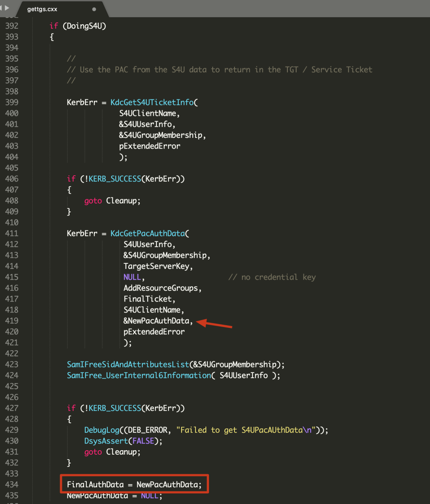Click the unsaved dot on gettgs.cxx tab

(x=94, y=9)
